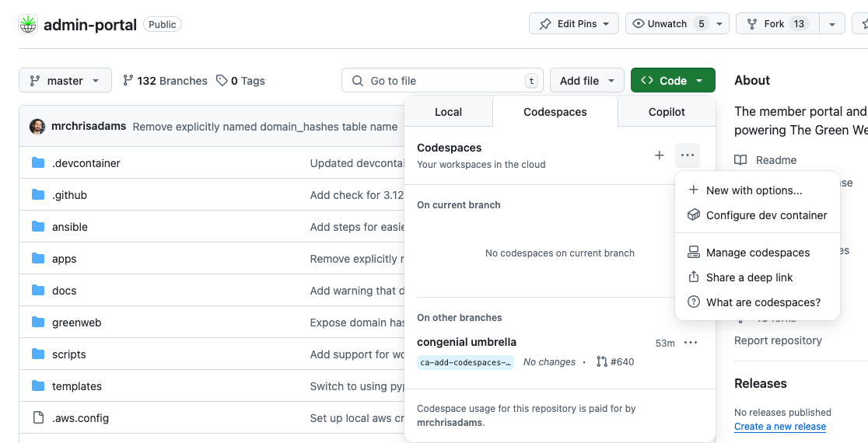
Task: Toggle the green Code dropdown button
Action: click(x=673, y=81)
